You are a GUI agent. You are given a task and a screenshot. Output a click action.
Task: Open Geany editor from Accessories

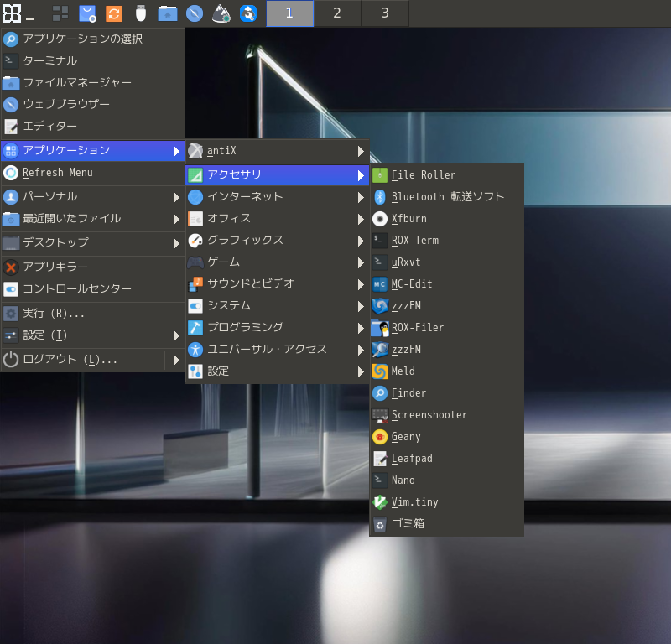coord(406,437)
